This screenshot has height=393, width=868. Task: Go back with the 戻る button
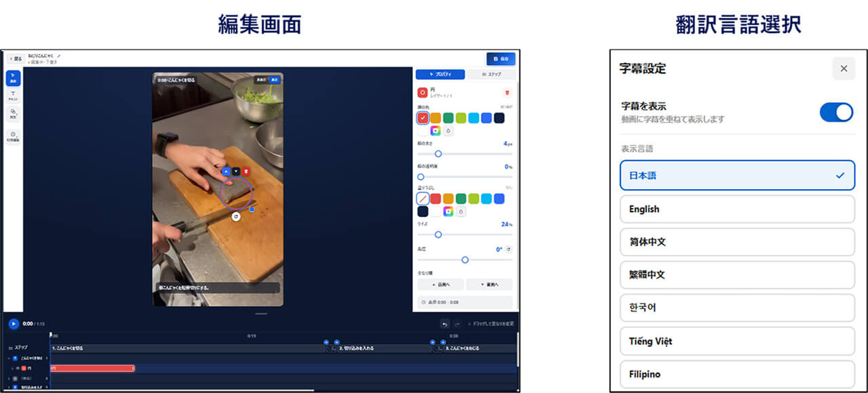click(15, 59)
